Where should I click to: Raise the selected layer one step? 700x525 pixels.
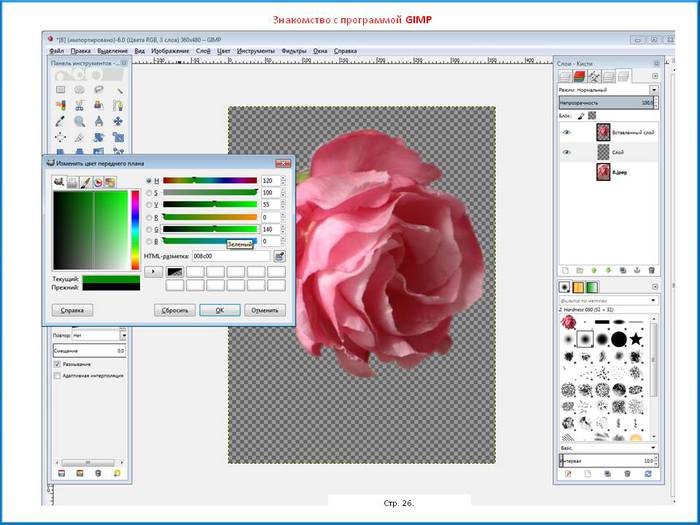[x=594, y=271]
